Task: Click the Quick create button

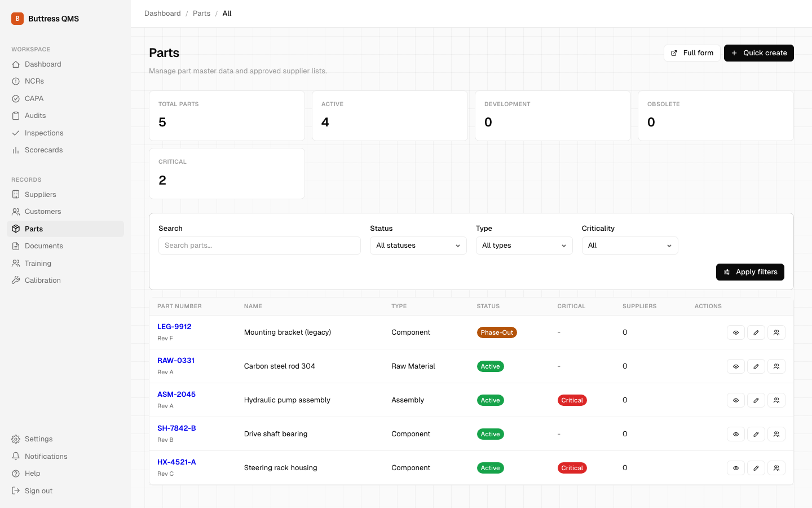Action: click(759, 53)
